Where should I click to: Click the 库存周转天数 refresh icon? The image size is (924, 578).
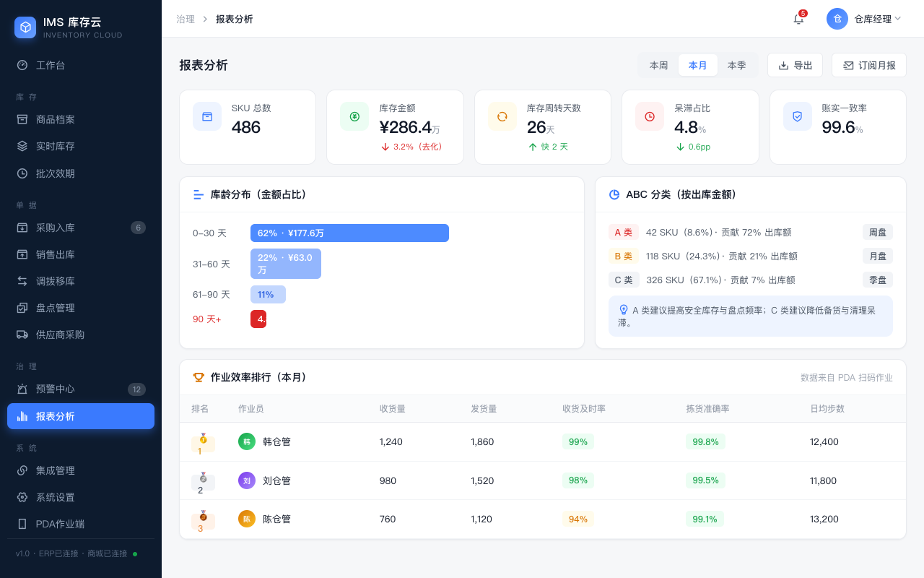pos(502,116)
